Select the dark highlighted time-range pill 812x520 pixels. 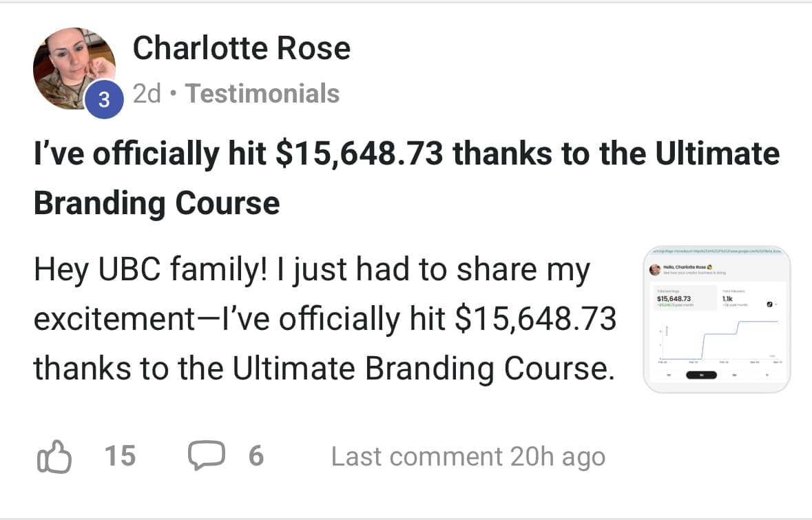[x=701, y=375]
